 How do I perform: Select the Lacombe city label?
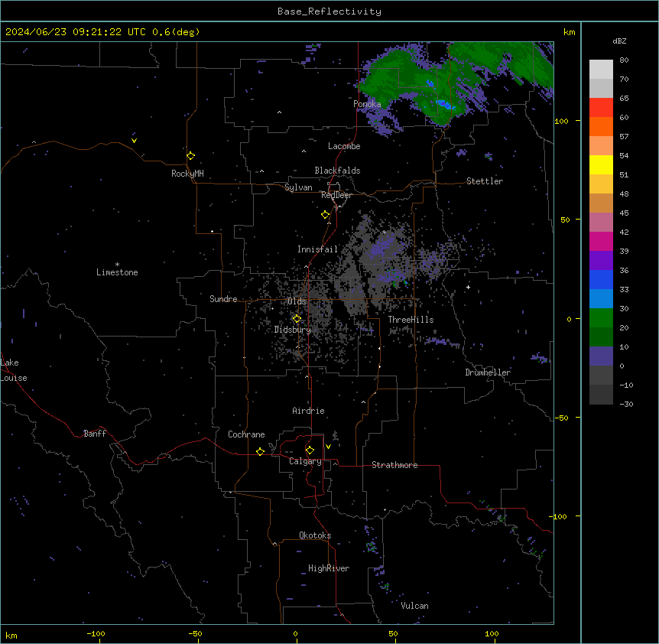(x=344, y=146)
